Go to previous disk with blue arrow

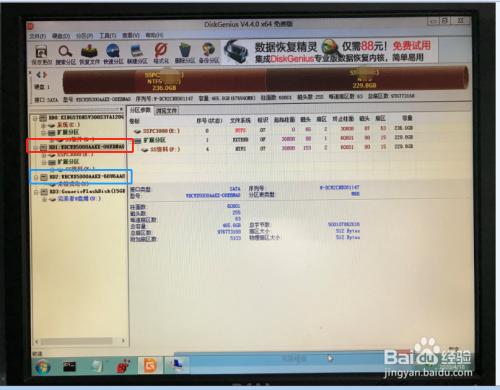(x=39, y=75)
